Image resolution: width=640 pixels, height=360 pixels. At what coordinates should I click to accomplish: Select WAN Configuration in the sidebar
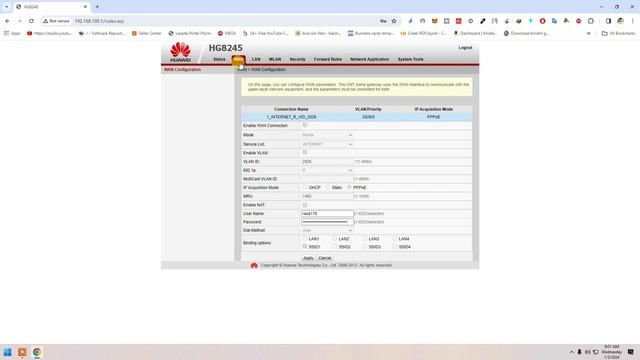(182, 70)
